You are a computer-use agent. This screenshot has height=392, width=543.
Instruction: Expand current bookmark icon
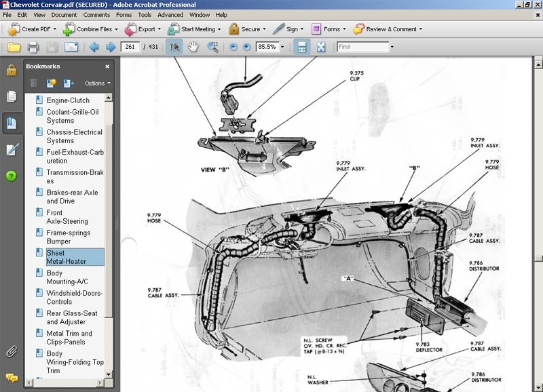[69, 83]
